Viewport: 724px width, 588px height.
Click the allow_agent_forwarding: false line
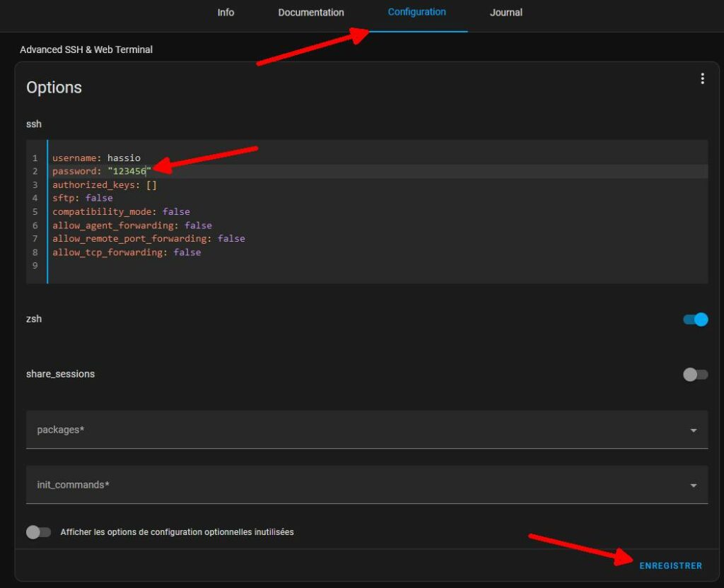pyautogui.click(x=132, y=225)
